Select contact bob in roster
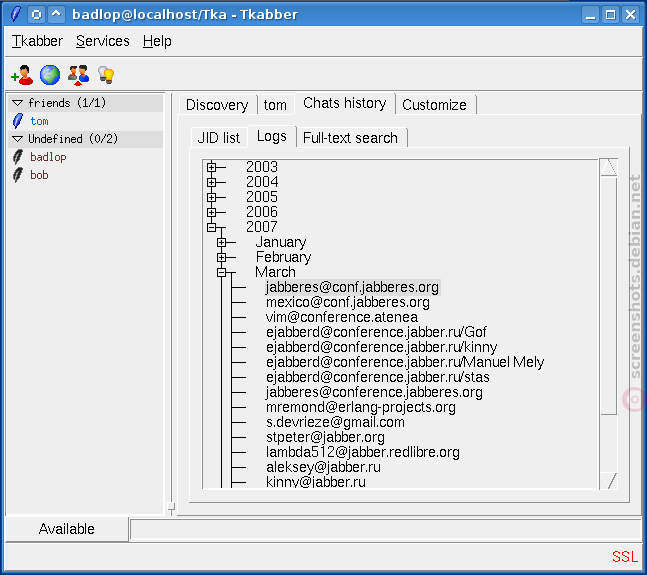The image size is (647, 575). 39,175
